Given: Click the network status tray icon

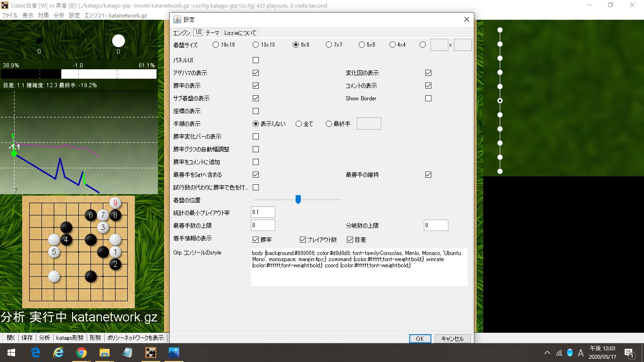Looking at the screenshot, I should [559, 353].
